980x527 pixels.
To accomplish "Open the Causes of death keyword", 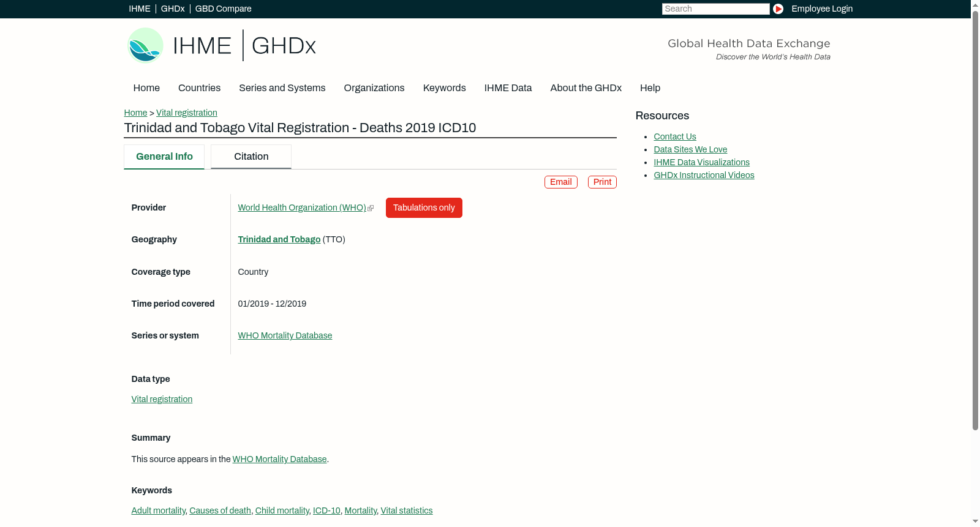I will [221, 511].
